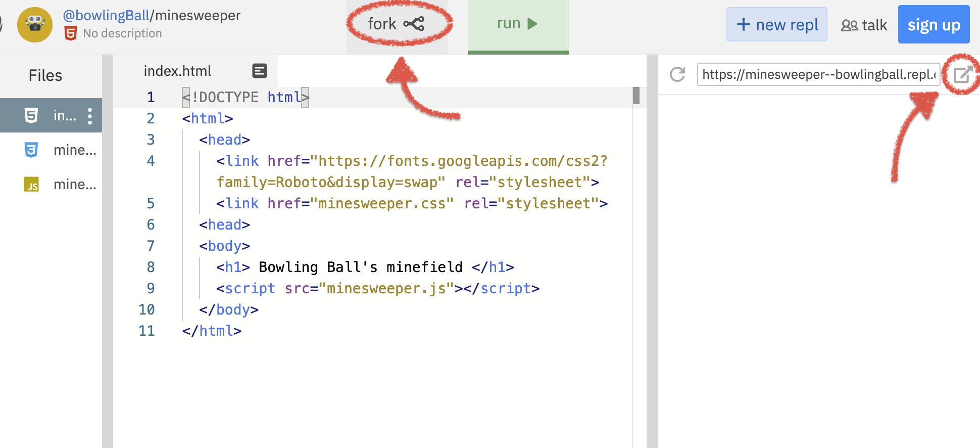This screenshot has height=448, width=980.
Task: Click the people icon beside talk
Action: (849, 25)
